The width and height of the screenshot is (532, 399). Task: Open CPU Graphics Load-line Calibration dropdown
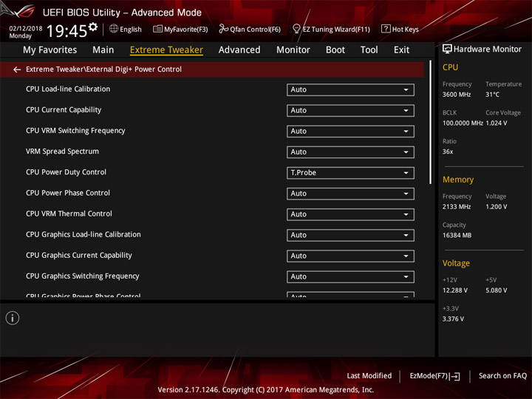pyautogui.click(x=350, y=235)
